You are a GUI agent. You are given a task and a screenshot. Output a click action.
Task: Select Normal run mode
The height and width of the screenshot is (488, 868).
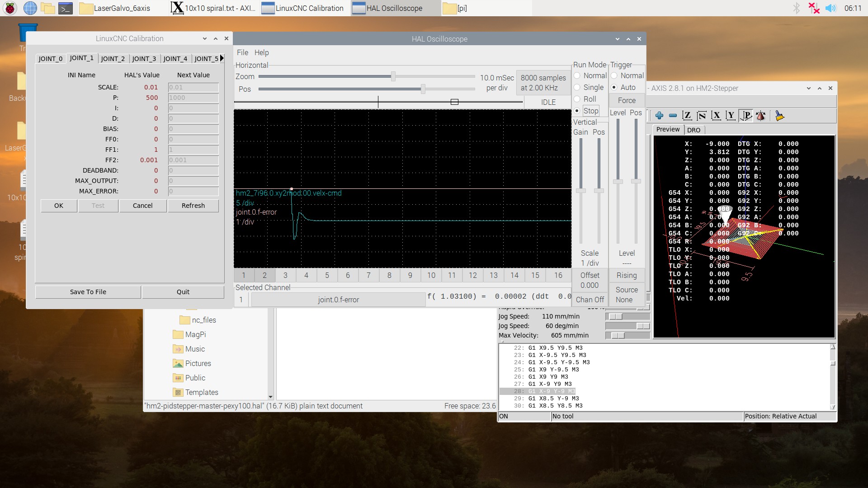[x=590, y=75]
